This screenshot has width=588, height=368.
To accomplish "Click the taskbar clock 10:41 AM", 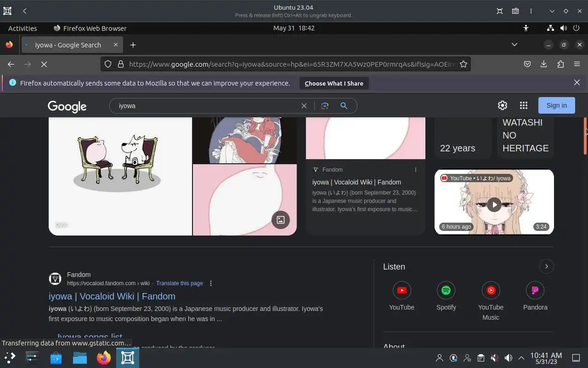I will 546,358.
